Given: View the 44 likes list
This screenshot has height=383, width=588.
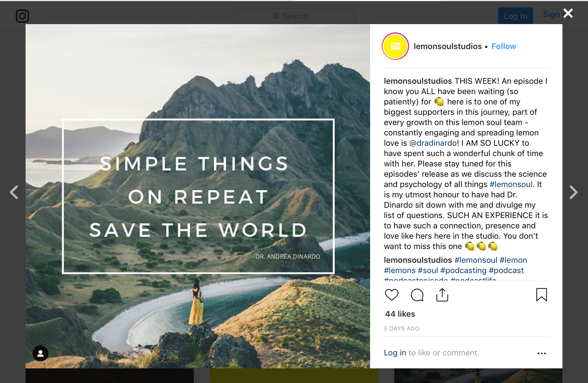Looking at the screenshot, I should click(x=400, y=314).
